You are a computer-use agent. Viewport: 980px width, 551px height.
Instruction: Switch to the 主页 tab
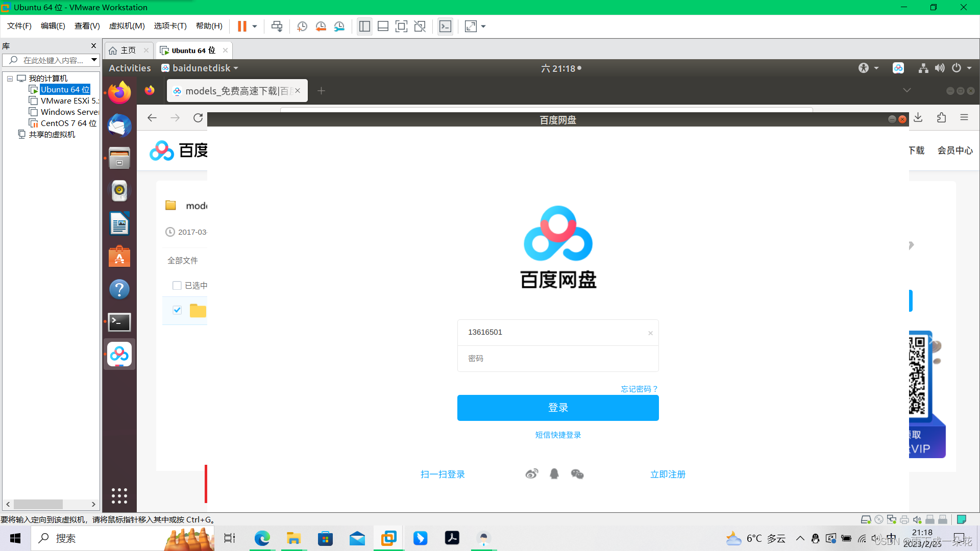point(128,50)
